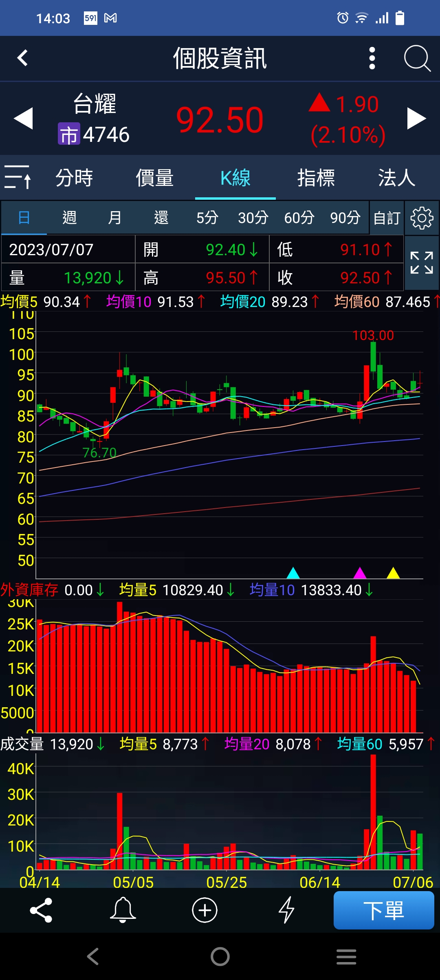440x980 pixels.
Task: Set a price alert with bell icon
Action: pyautogui.click(x=123, y=910)
